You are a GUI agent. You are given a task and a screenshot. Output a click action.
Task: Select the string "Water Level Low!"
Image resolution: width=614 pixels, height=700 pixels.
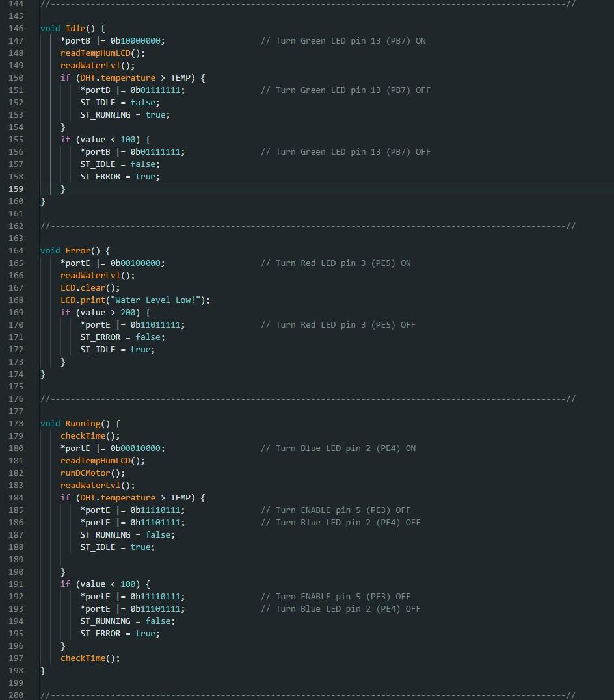pos(155,300)
